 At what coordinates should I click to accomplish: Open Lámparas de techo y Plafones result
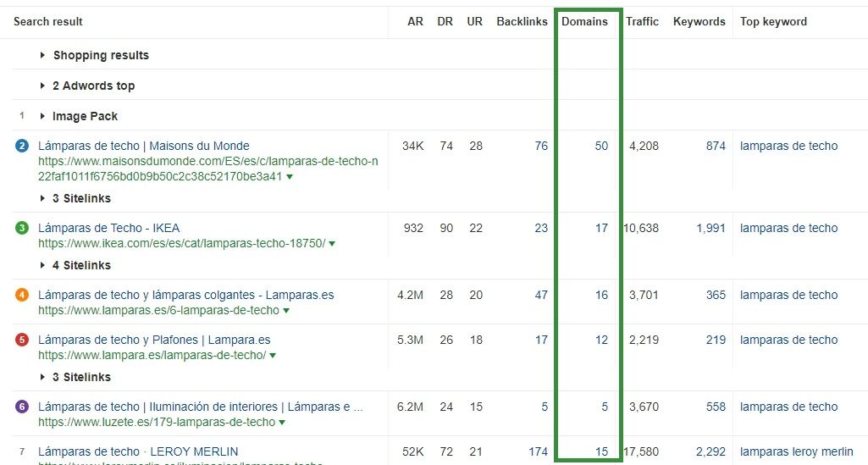154,340
